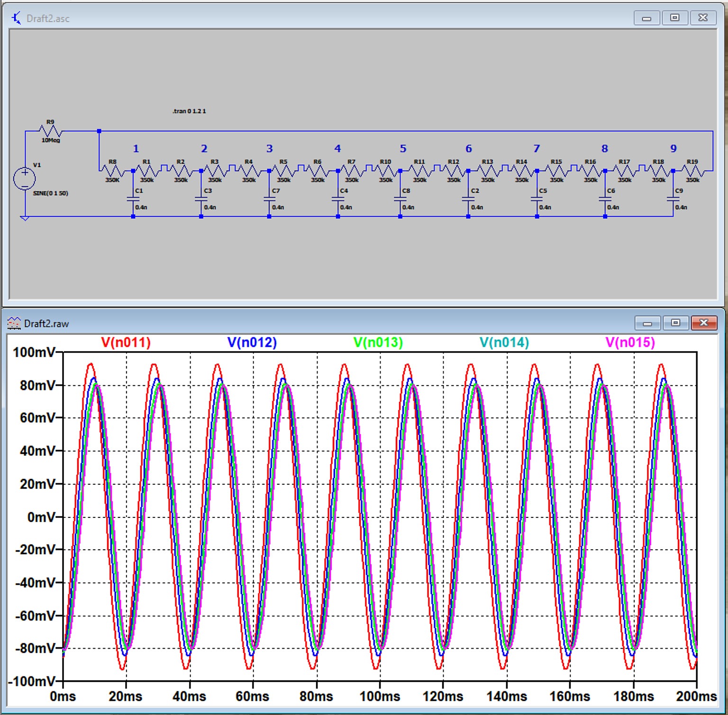This screenshot has height=715, width=728.
Task: Select capacitor C8 symbol
Action: point(400,199)
